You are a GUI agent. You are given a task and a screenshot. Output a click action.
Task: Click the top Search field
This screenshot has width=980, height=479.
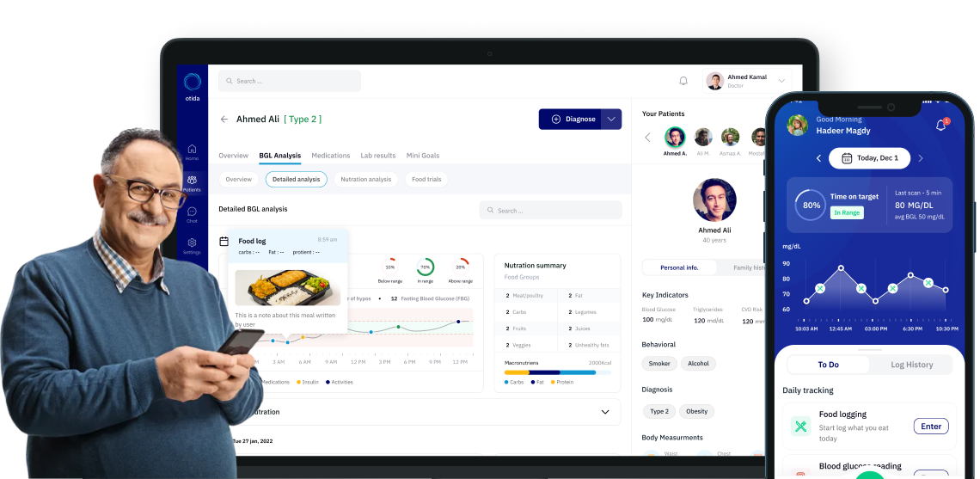pyautogui.click(x=290, y=81)
